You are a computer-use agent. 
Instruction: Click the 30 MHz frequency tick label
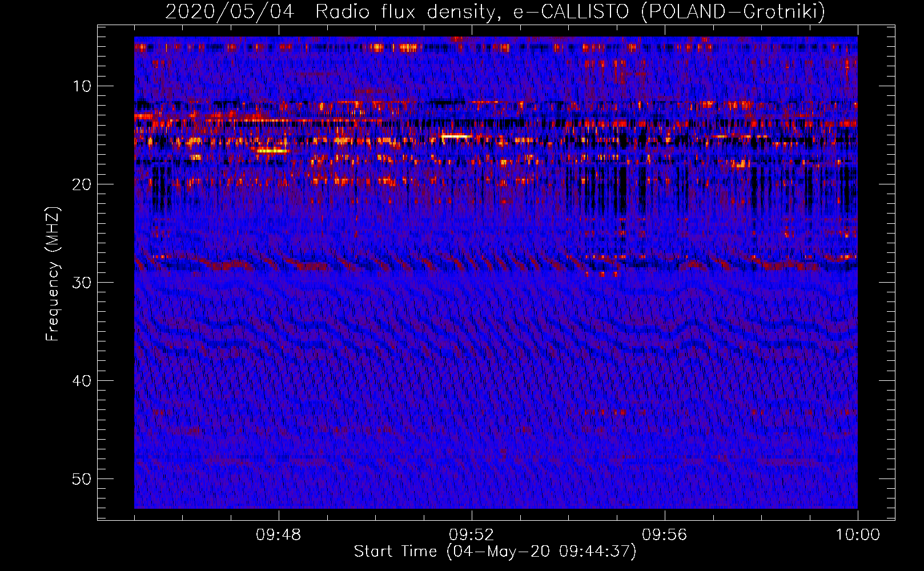[x=82, y=283]
